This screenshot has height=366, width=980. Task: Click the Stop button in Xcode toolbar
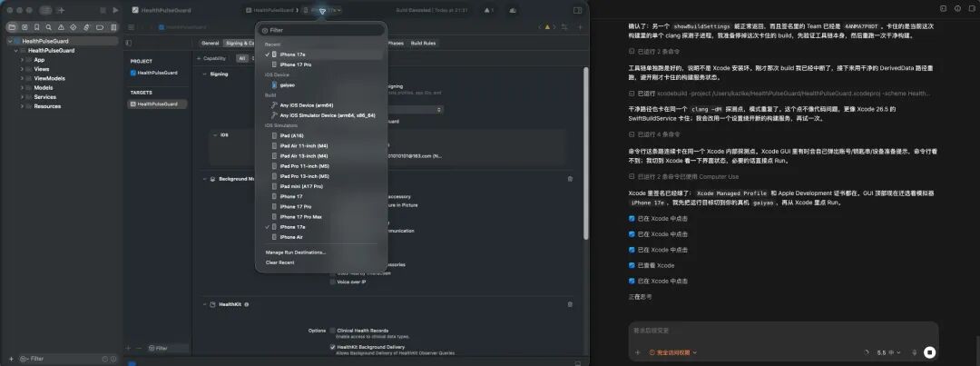tap(103, 10)
